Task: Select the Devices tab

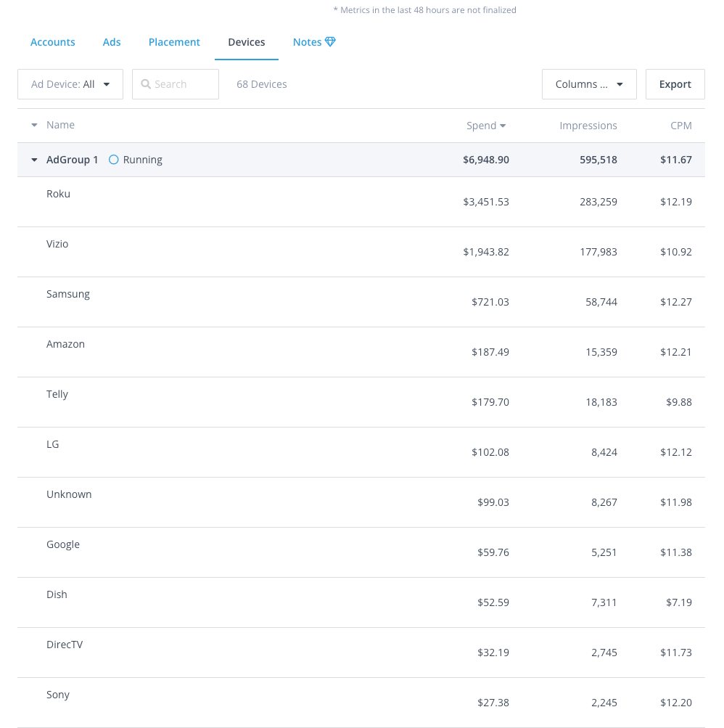Action: coord(247,42)
